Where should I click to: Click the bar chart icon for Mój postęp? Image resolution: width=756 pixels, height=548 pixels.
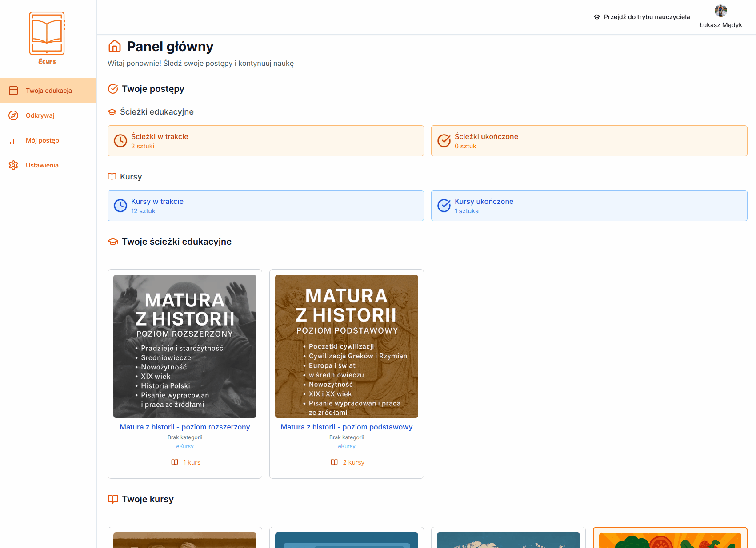pos(13,140)
